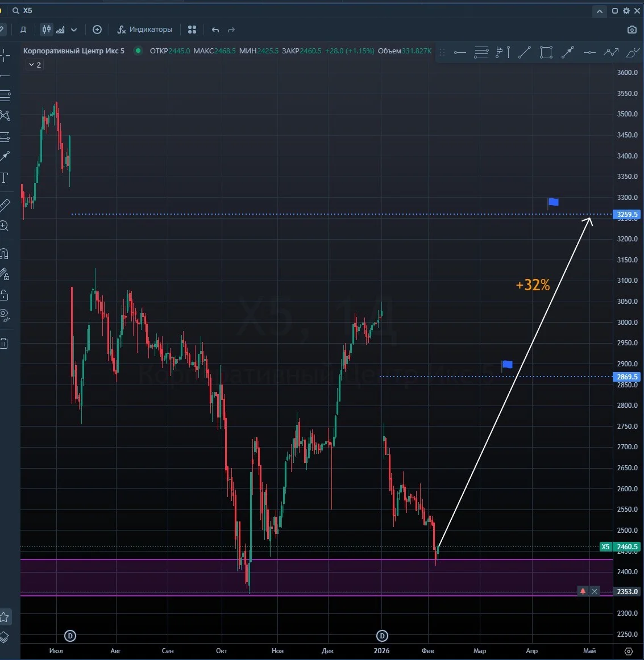The width and height of the screenshot is (644, 660).
Task: Choose the XABCD pattern tool
Action: (4, 116)
